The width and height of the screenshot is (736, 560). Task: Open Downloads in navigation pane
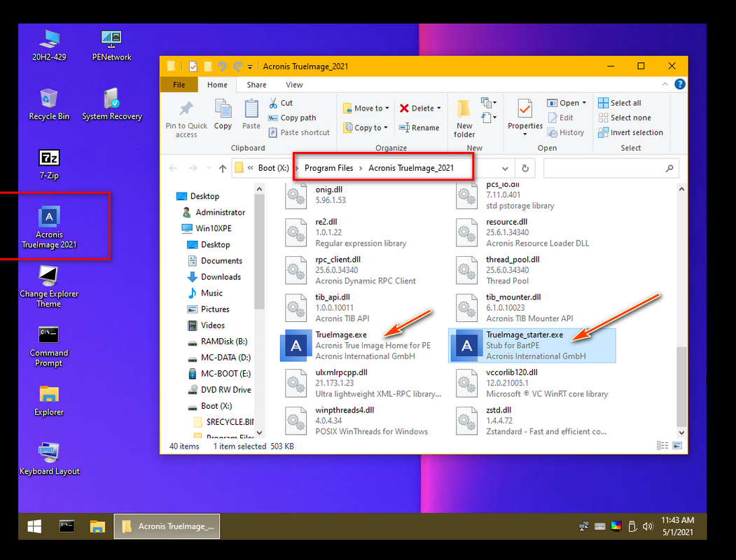coord(214,277)
